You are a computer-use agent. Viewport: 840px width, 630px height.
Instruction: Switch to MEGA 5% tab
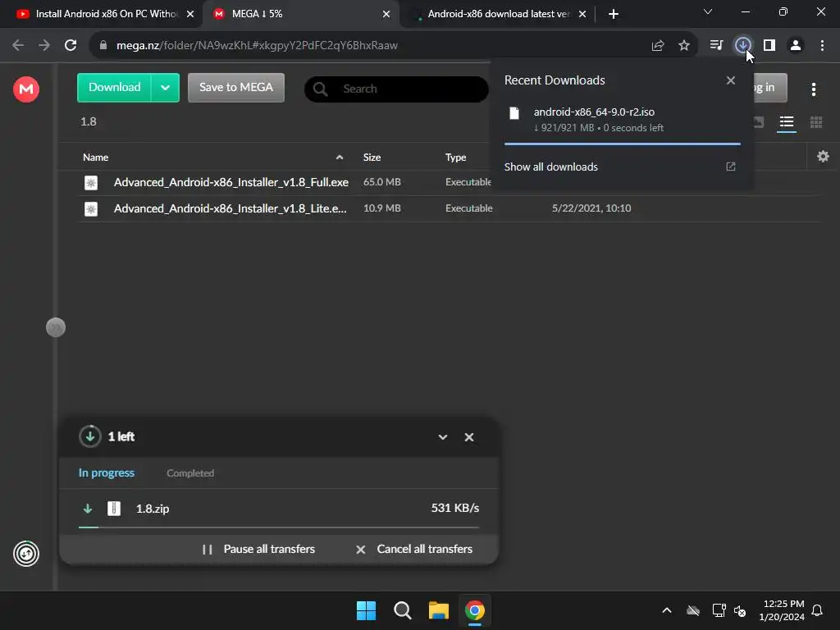pyautogui.click(x=300, y=14)
